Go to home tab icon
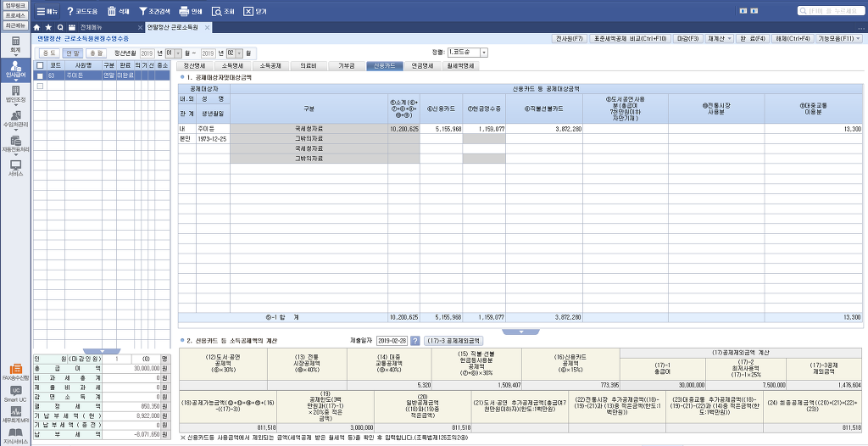Viewport: 868px width, 446px height. pyautogui.click(x=37, y=27)
